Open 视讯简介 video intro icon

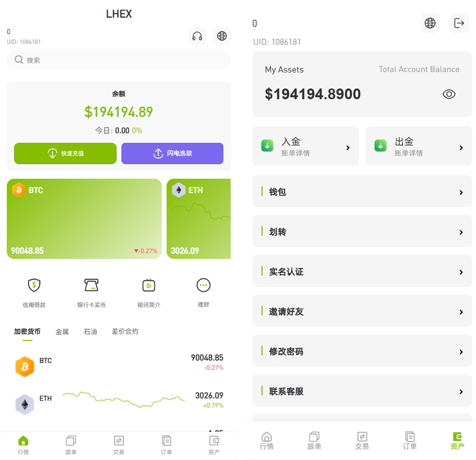[x=149, y=285]
